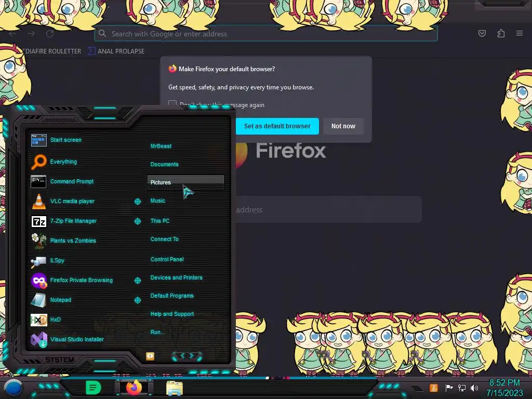Screen dimensions: 532x399
Task: Launch Everything search icon
Action: pyautogui.click(x=38, y=162)
